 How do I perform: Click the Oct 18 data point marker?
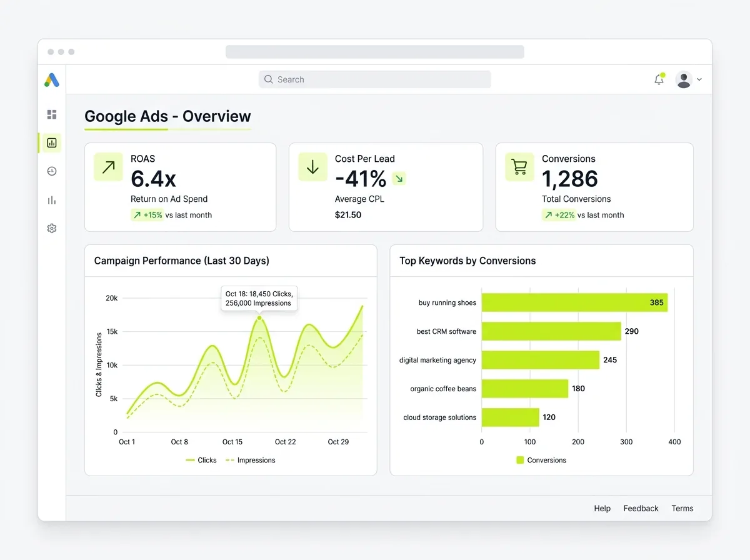pos(259,318)
